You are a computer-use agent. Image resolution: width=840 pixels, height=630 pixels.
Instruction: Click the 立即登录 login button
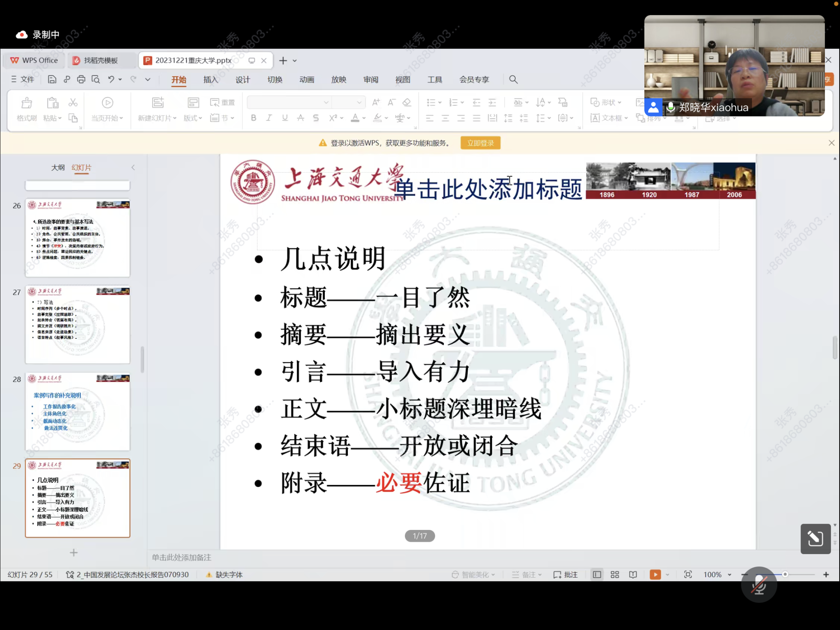[480, 143]
